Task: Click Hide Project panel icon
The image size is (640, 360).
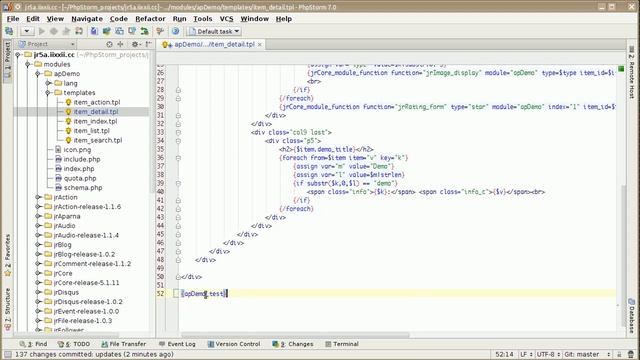Action: pyautogui.click(x=149, y=44)
